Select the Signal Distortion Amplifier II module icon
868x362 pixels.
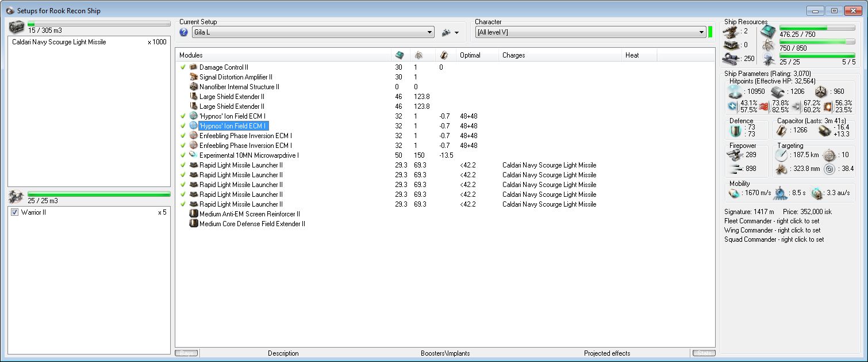tap(193, 77)
